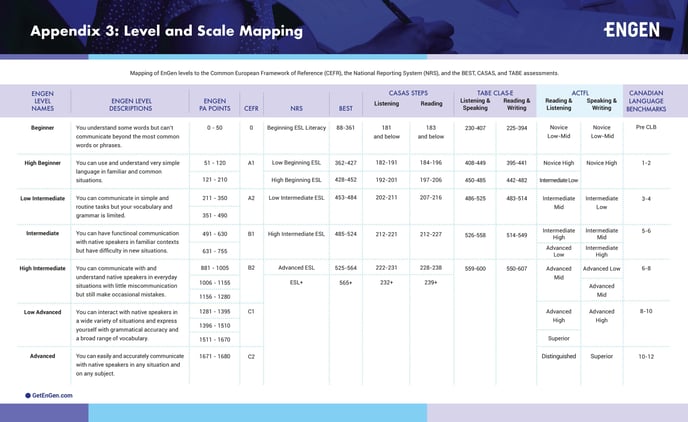
Task: Open the GetEnGen.com link
Action: [x=52, y=395]
